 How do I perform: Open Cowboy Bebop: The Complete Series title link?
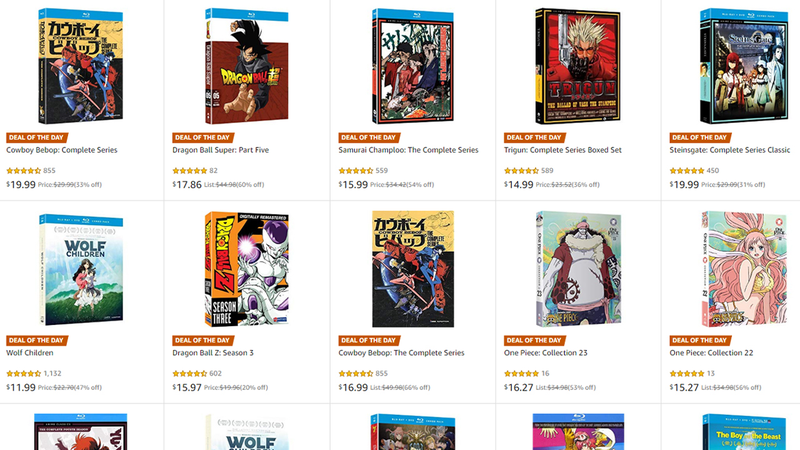(x=401, y=353)
